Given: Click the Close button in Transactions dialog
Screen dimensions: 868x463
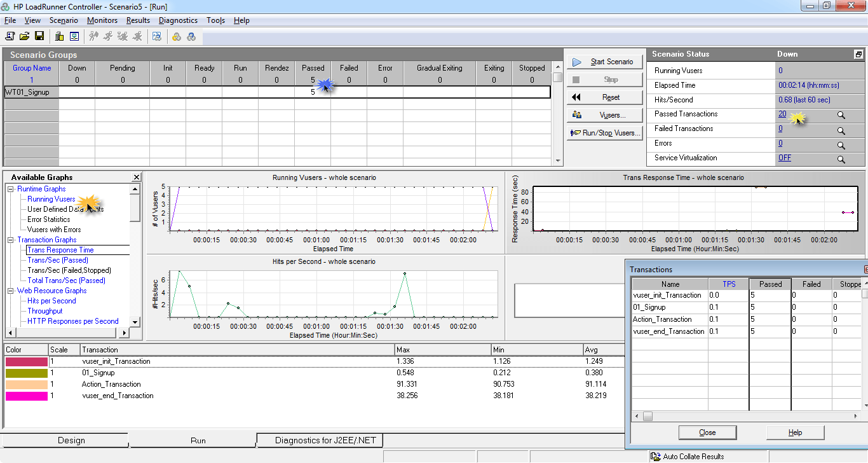Looking at the screenshot, I should tap(707, 432).
